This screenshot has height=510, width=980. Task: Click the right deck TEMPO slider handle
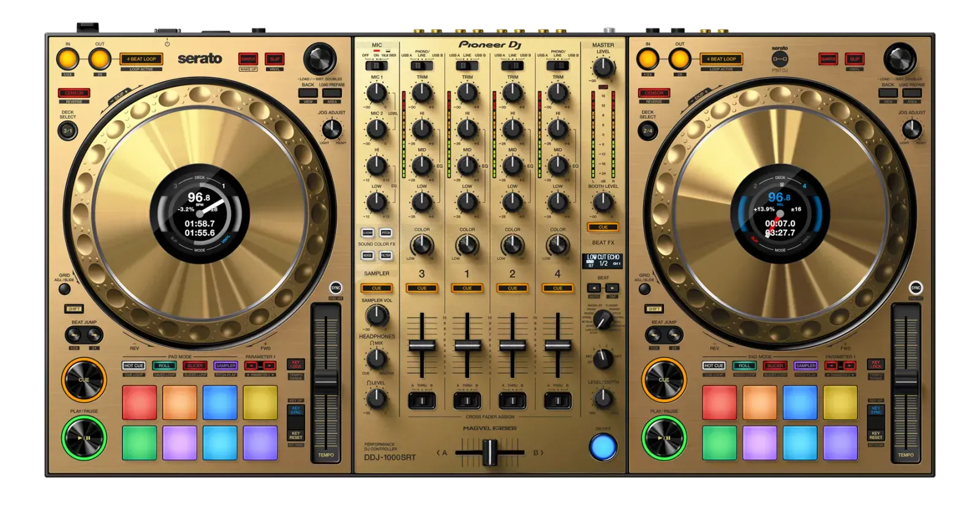click(906, 382)
